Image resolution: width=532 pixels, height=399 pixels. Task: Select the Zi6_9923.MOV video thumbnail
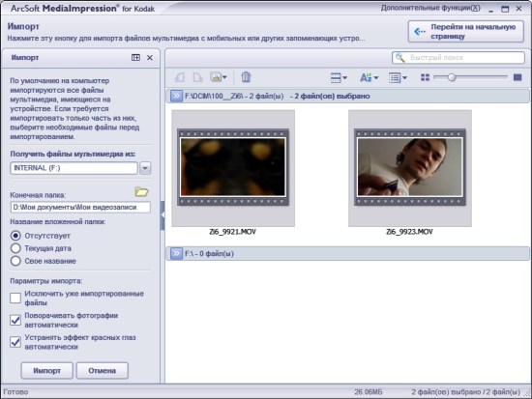[410, 168]
